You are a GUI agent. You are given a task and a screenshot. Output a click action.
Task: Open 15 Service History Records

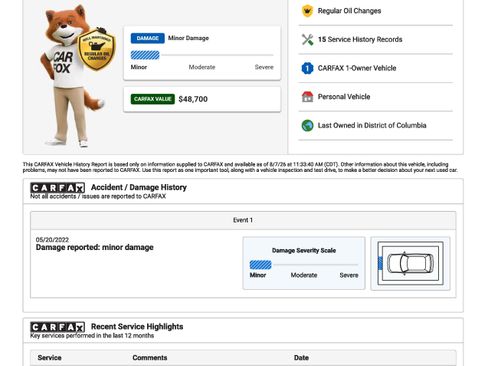click(x=360, y=39)
